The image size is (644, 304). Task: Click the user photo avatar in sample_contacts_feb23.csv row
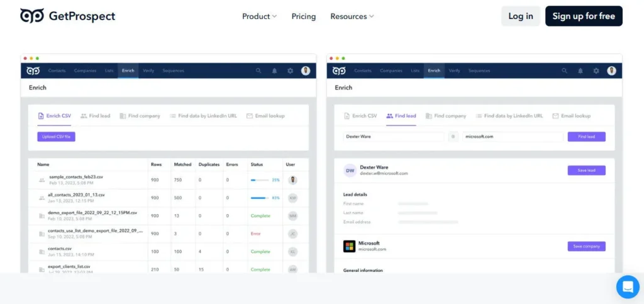click(292, 180)
